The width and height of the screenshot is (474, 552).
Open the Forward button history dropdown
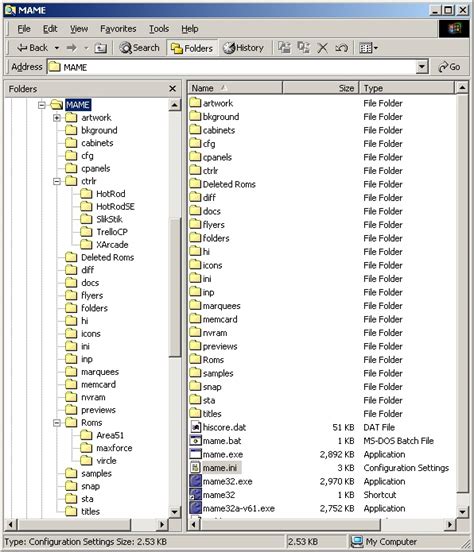(x=86, y=48)
